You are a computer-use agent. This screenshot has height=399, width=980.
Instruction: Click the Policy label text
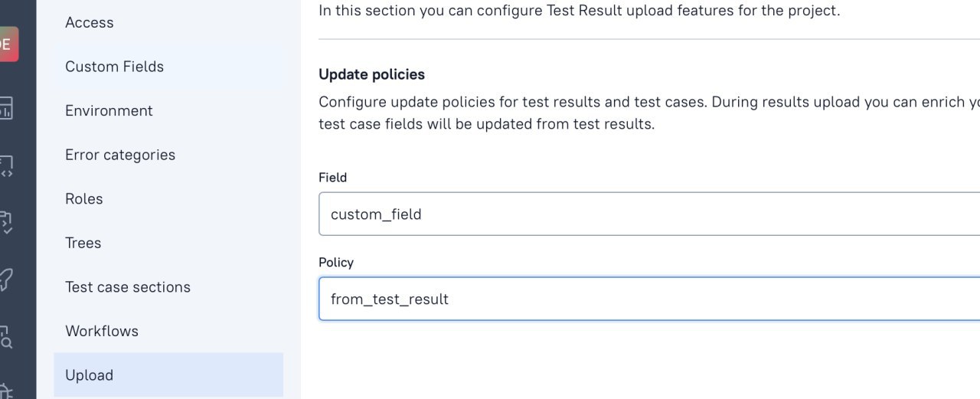(336, 263)
